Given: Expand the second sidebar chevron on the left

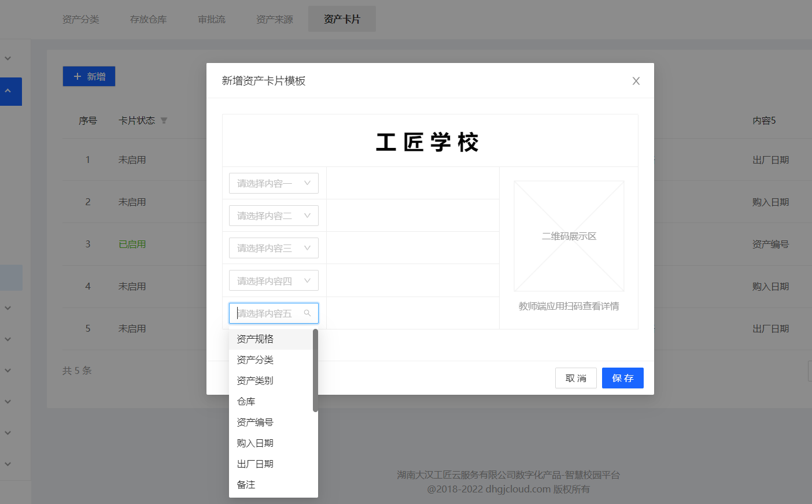Looking at the screenshot, I should coord(8,307).
